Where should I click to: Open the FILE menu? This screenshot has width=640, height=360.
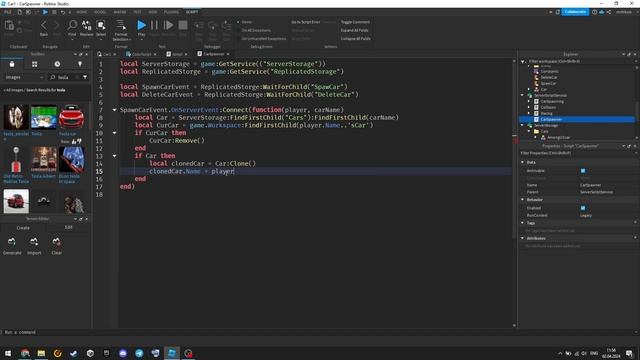[x=8, y=12]
